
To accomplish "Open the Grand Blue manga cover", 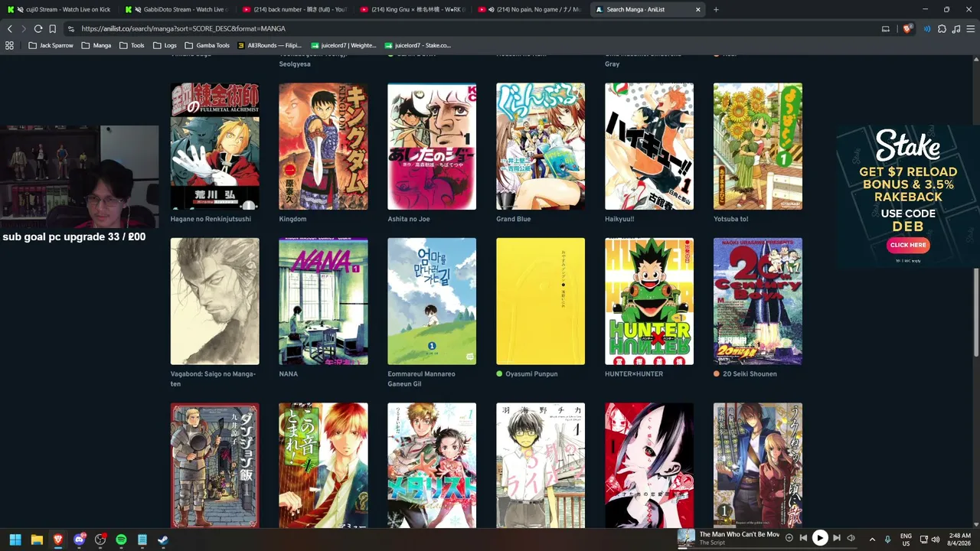I will pyautogui.click(x=541, y=146).
